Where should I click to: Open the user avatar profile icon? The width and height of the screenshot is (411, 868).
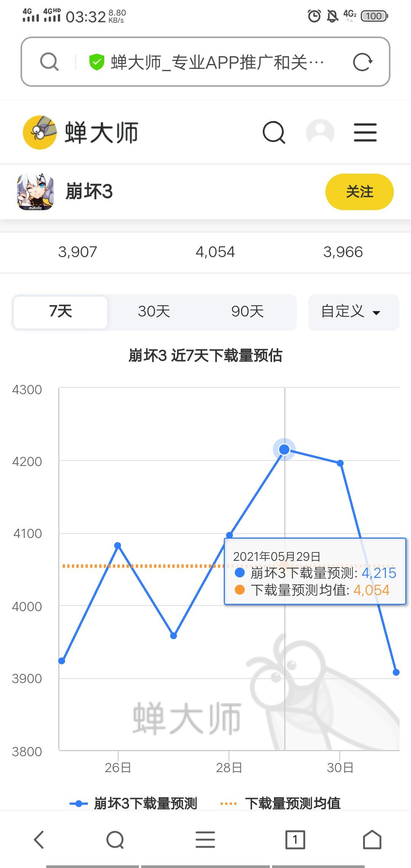[x=320, y=132]
